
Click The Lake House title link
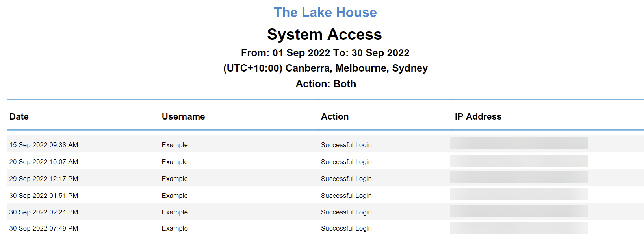point(325,12)
